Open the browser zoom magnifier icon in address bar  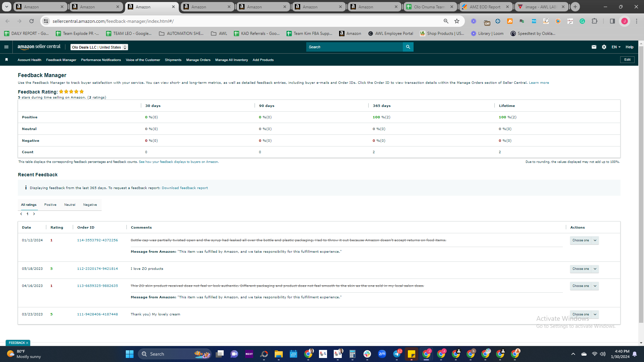click(446, 21)
